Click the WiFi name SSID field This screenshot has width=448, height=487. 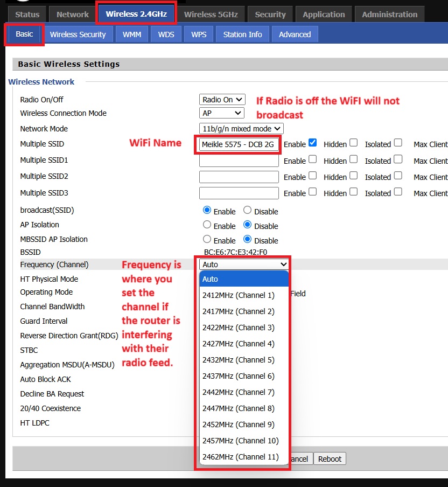coord(239,144)
